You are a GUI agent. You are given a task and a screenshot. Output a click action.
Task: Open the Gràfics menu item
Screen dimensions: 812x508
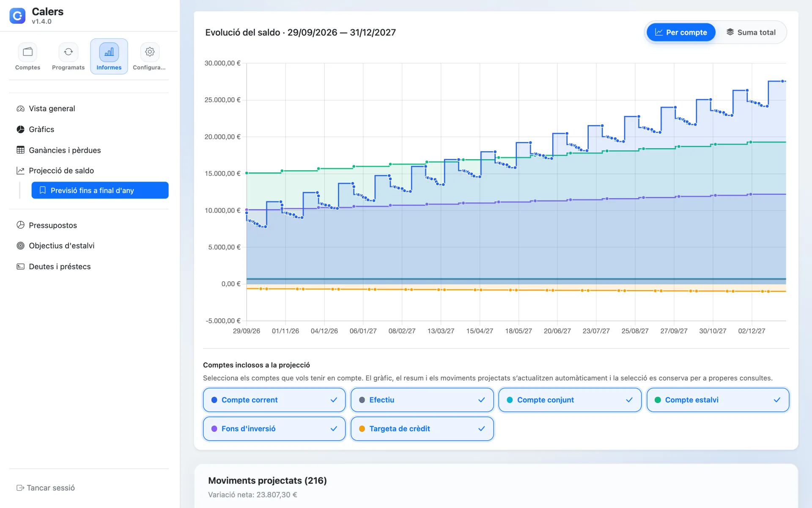pos(89,130)
